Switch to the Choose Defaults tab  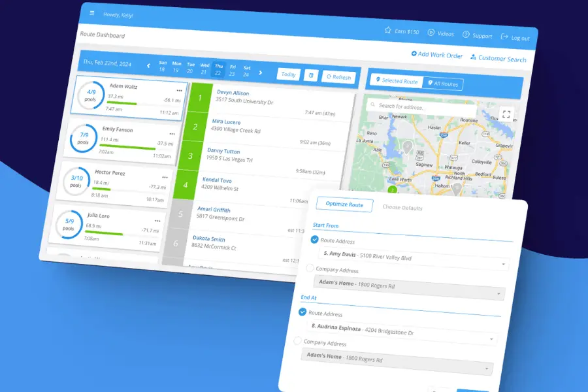[402, 208]
